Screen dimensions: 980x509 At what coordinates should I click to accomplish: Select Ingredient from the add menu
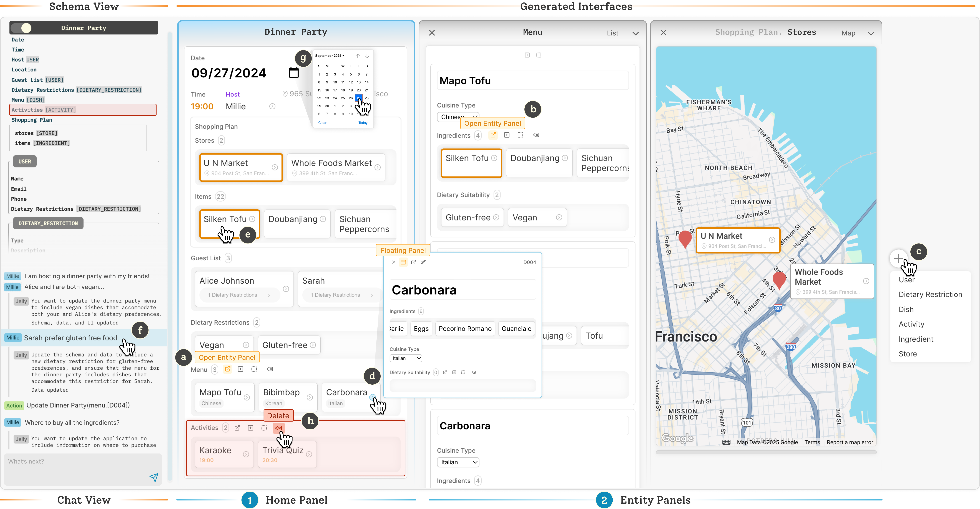click(x=916, y=339)
